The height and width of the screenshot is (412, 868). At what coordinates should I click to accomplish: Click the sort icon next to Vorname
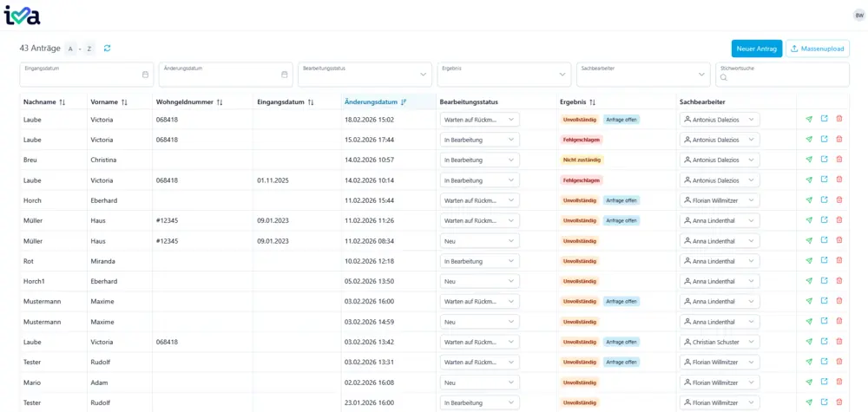pyautogui.click(x=124, y=102)
